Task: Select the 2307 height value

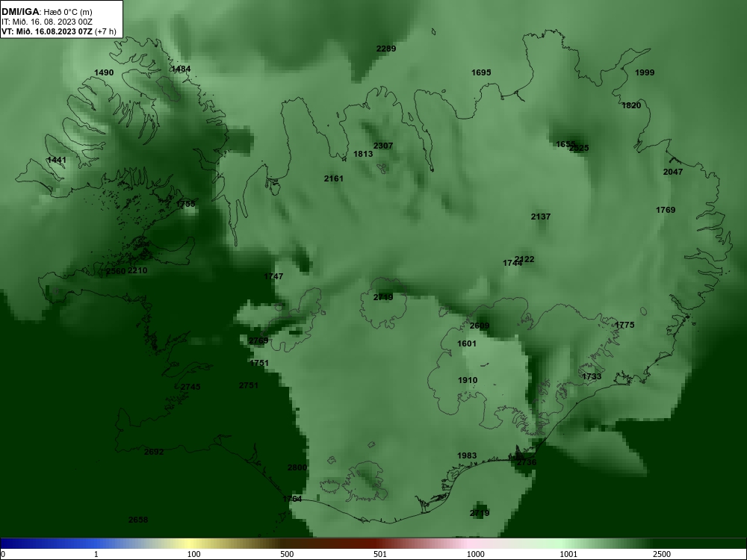Action: point(383,146)
